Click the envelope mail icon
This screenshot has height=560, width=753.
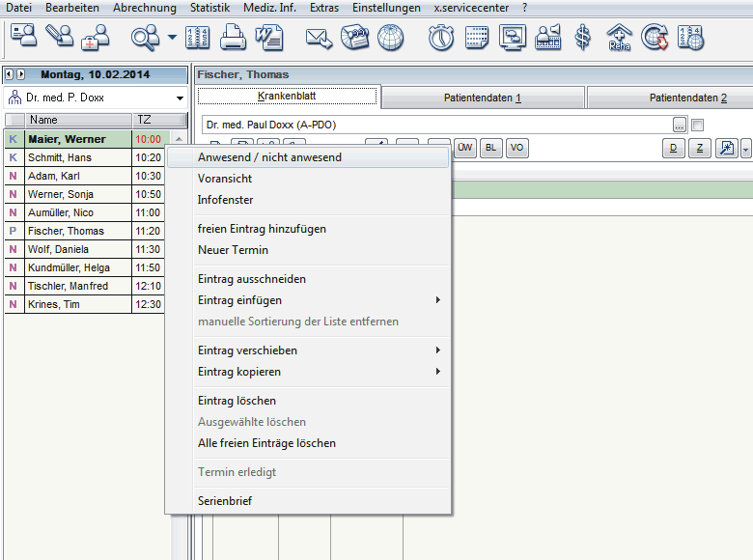click(x=319, y=39)
